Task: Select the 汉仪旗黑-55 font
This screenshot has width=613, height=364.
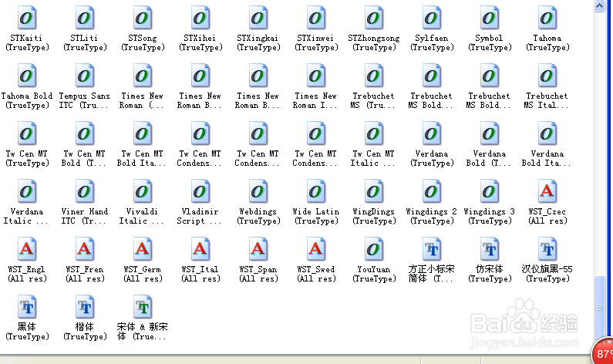Action: click(x=547, y=249)
